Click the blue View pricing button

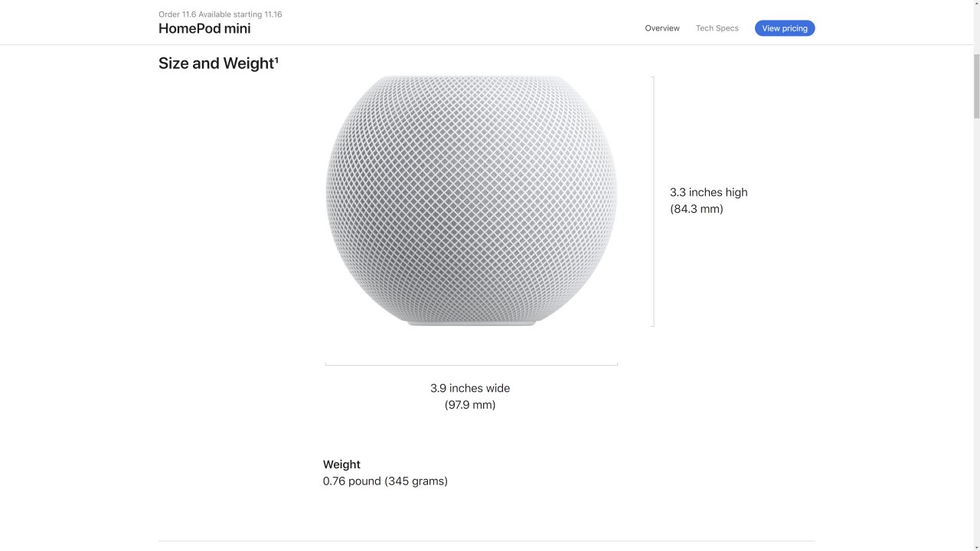click(785, 28)
